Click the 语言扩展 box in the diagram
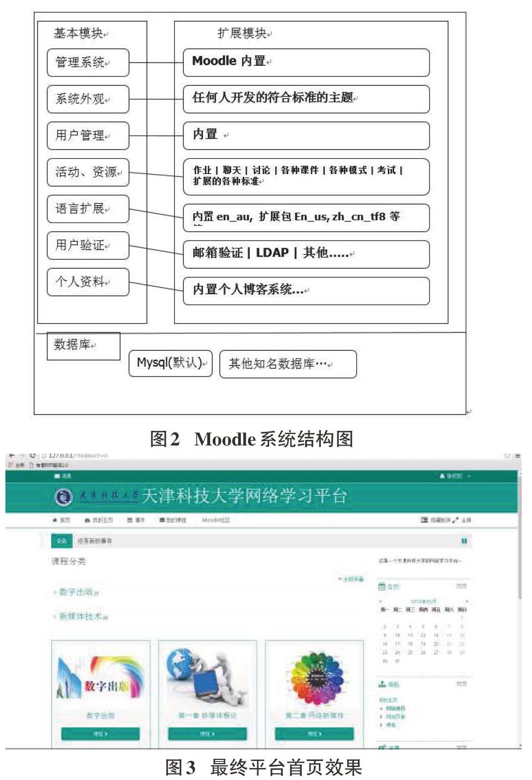Screen dimensions: 532x780 pyautogui.click(x=88, y=209)
